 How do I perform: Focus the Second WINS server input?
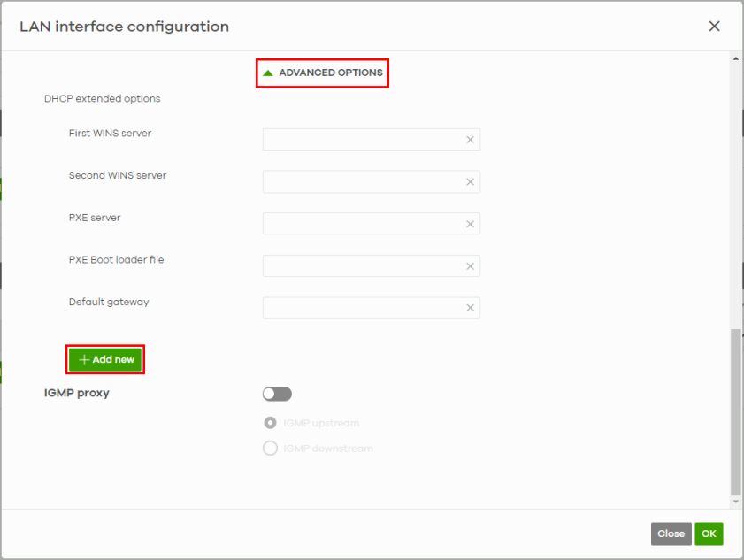point(363,182)
